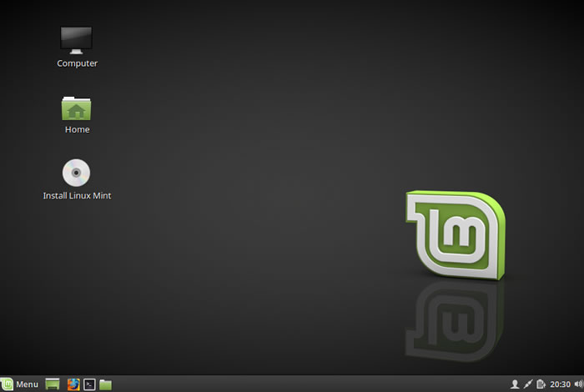Click the removable drives tray icon
584x392 pixels.
[540, 384]
